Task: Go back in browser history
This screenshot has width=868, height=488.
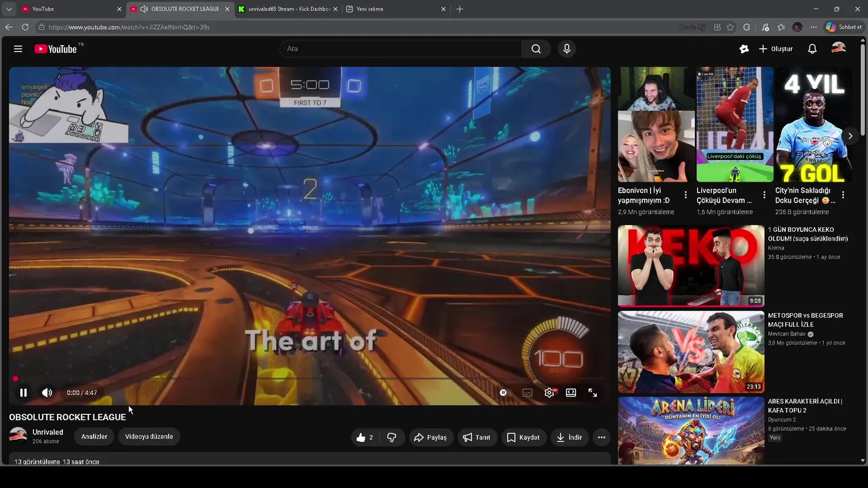Action: point(9,27)
